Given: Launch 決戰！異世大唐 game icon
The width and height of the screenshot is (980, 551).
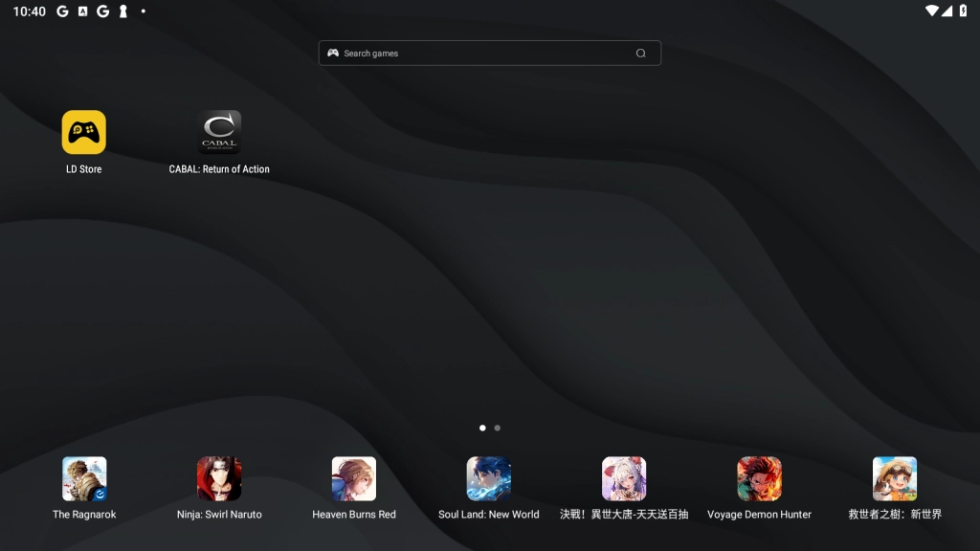Looking at the screenshot, I should click(x=624, y=478).
